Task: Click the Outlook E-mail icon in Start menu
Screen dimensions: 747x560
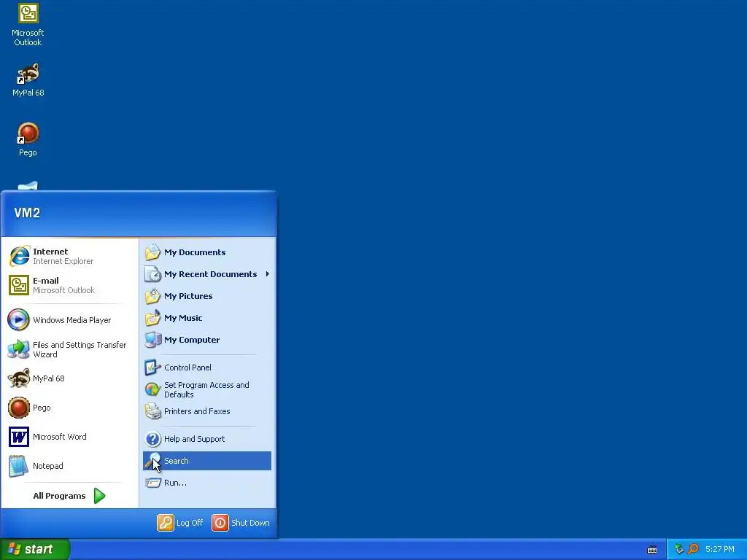Action: (x=19, y=285)
